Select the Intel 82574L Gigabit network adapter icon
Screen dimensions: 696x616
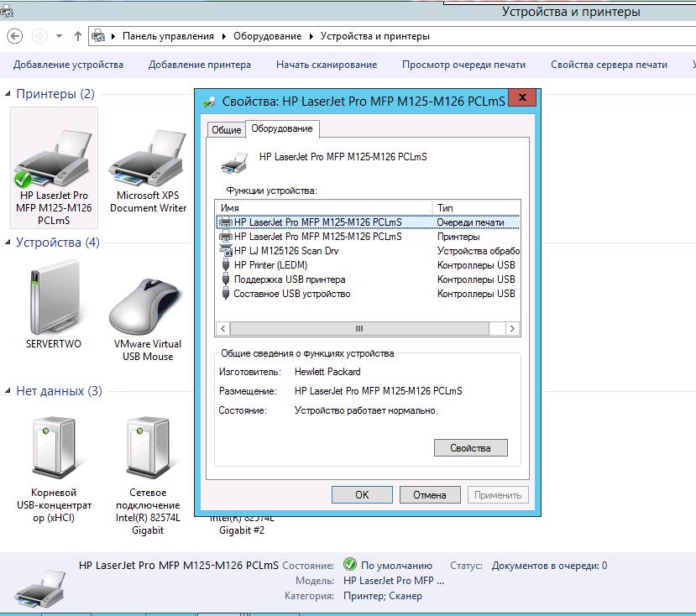[148, 449]
